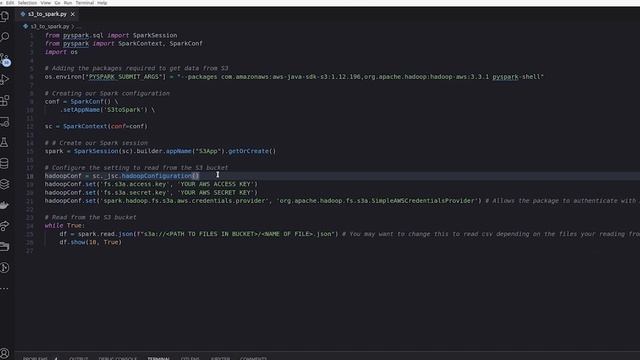
Task: Close the s3_to_spark.py editor tab
Action: (x=73, y=14)
